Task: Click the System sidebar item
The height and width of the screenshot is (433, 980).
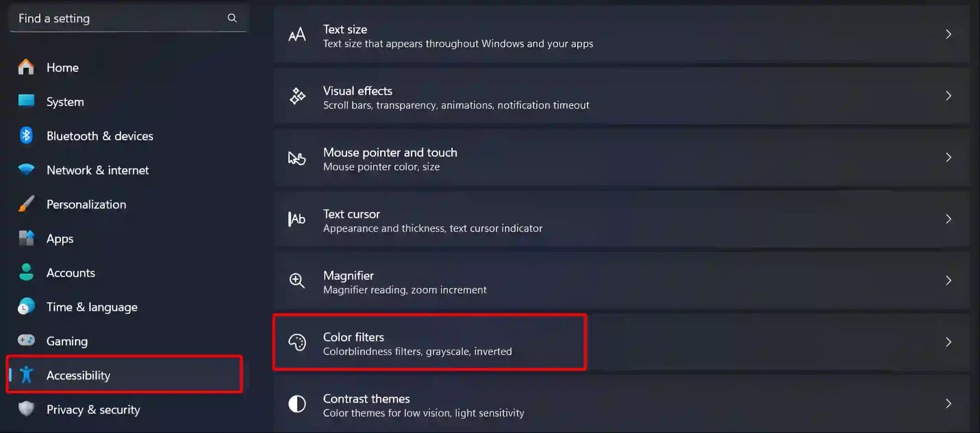Action: [x=65, y=101]
